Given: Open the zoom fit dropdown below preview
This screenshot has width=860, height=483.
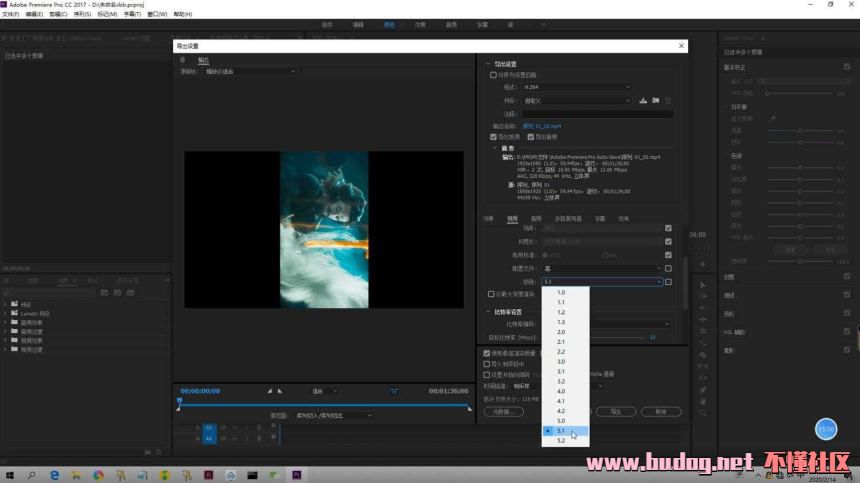Looking at the screenshot, I should coord(325,391).
